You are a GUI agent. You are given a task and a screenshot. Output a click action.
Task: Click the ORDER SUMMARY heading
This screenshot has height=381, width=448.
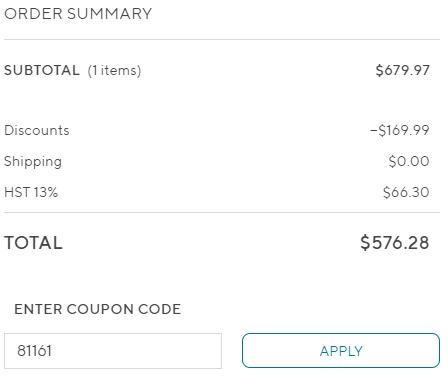coord(78,14)
